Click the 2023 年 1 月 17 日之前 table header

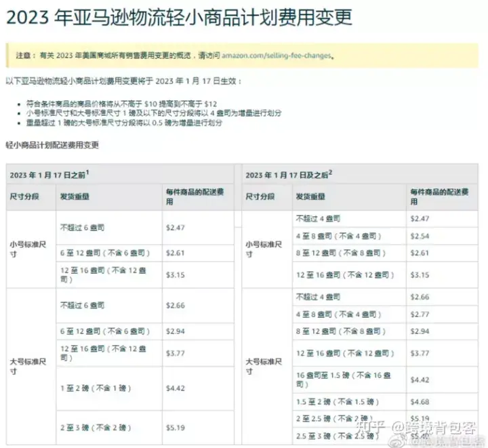pos(49,175)
